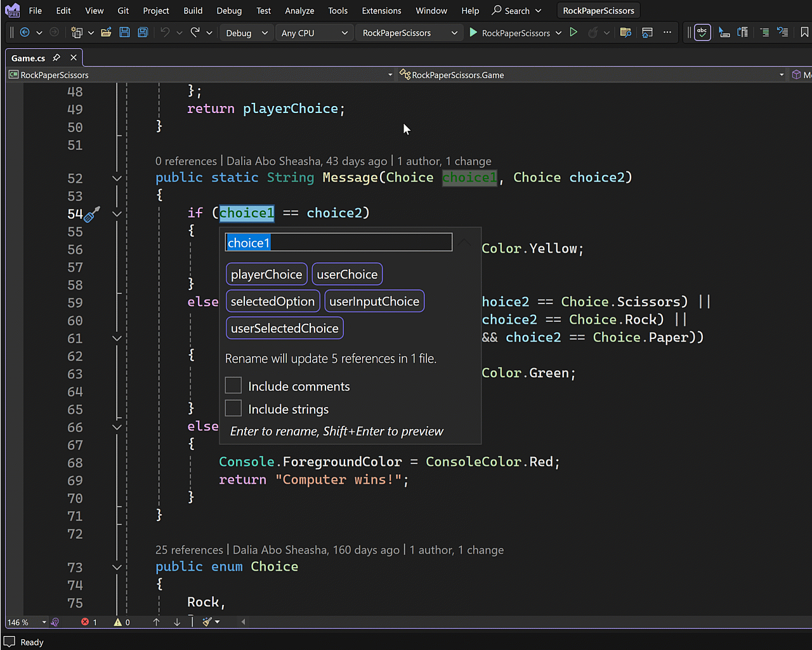Check the Include strings option

[233, 409]
